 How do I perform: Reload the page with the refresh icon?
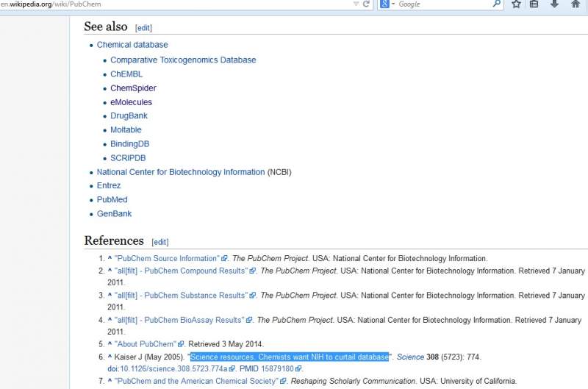366,4
